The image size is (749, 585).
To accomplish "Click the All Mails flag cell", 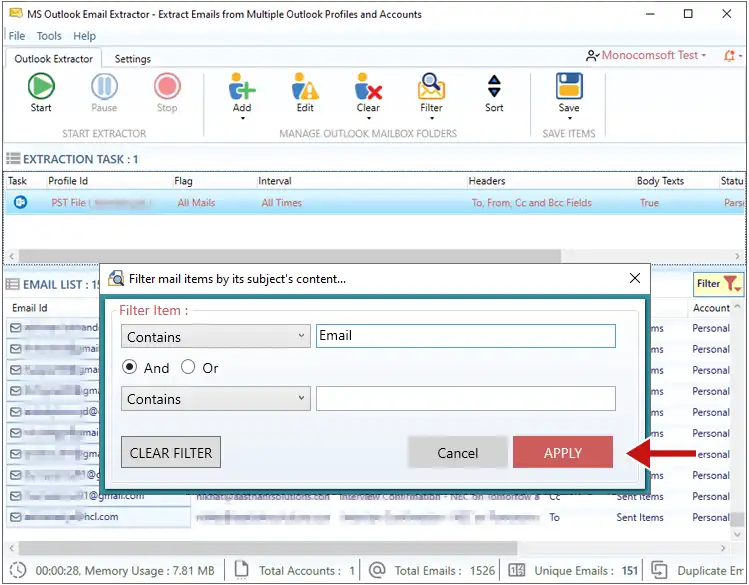I will [x=196, y=202].
